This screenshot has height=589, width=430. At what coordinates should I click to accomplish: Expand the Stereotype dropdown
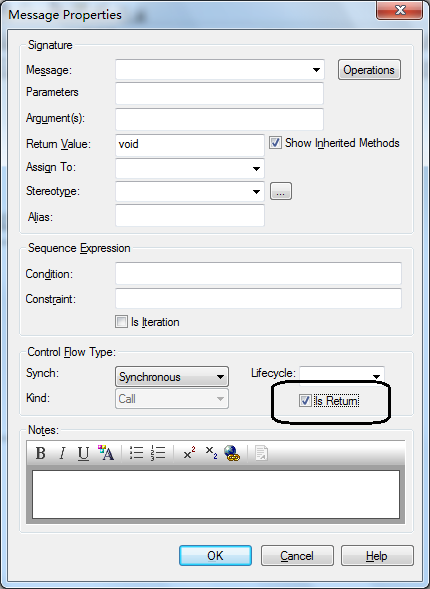[x=256, y=192]
